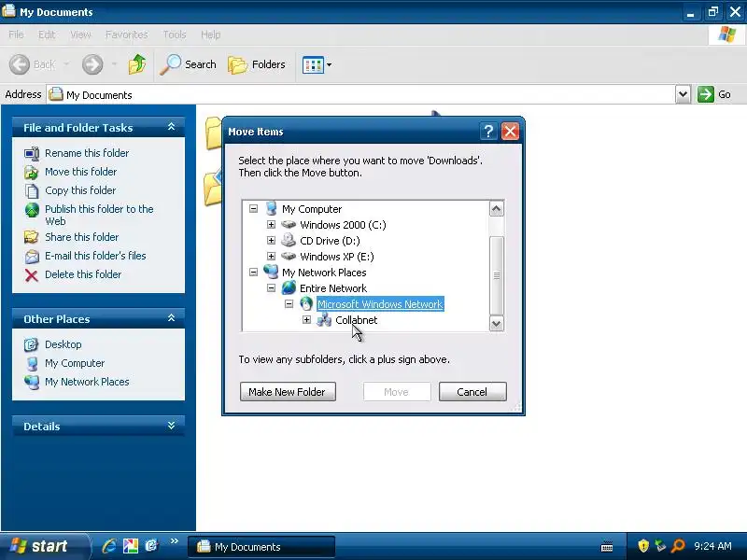The height and width of the screenshot is (560, 747).
Task: Click the red X delete folder icon
Action: pyautogui.click(x=32, y=275)
